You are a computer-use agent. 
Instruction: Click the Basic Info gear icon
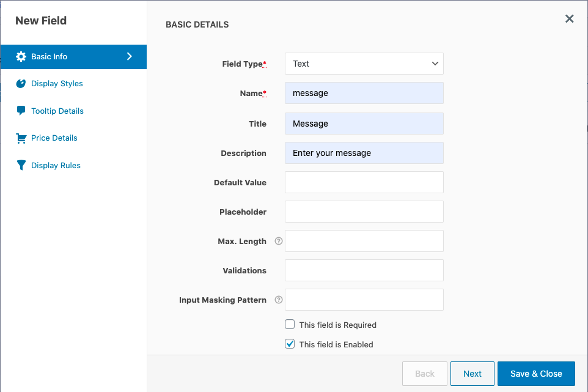tap(21, 57)
